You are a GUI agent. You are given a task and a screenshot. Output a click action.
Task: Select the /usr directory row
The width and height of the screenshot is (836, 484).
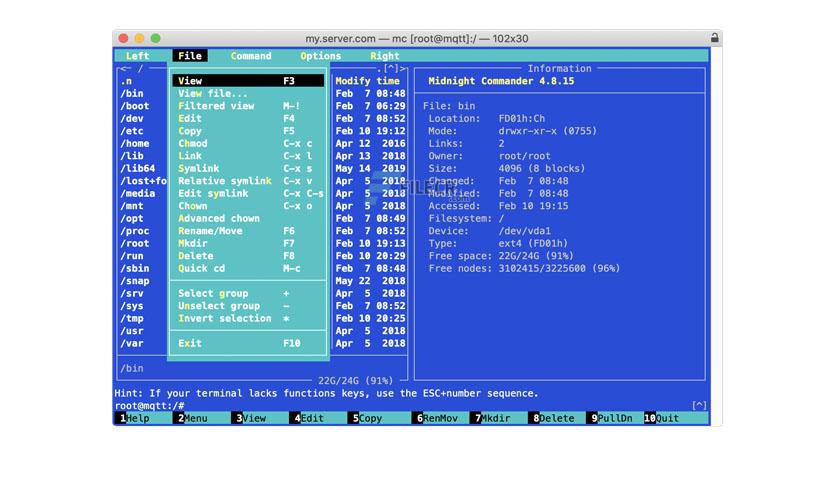tap(132, 331)
